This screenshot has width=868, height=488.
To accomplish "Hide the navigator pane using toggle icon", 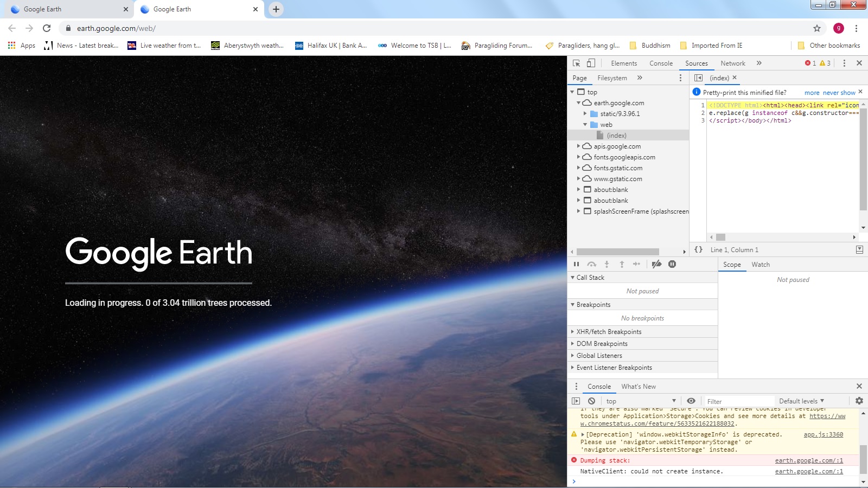I will pos(698,78).
